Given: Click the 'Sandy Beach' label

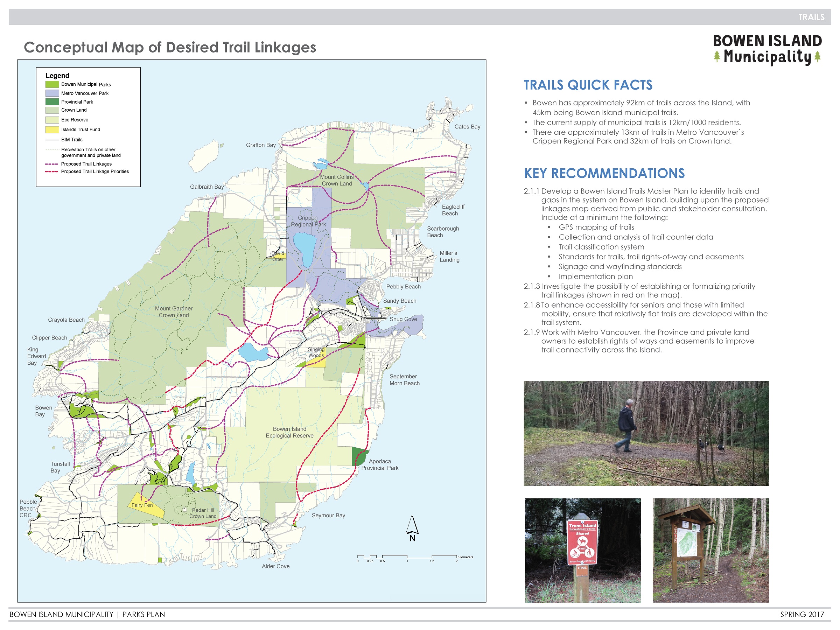Looking at the screenshot, I should 399,301.
